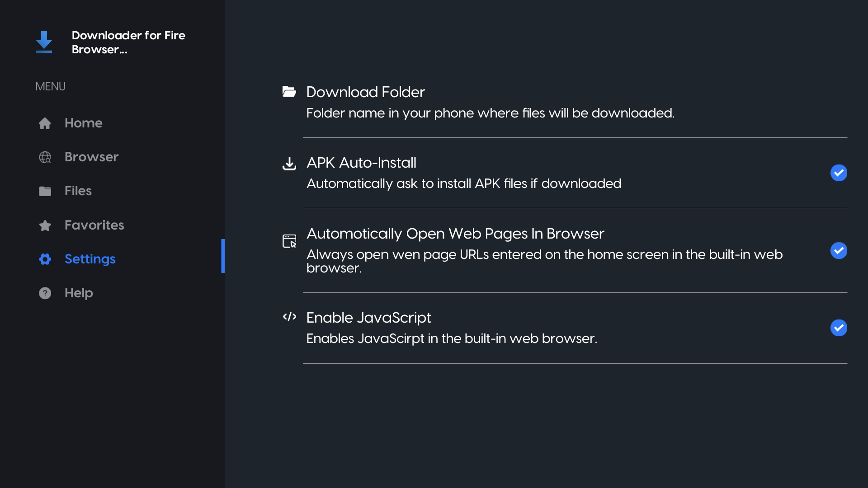This screenshot has width=868, height=488.
Task: Click the Downloader app logo icon
Action: click(44, 42)
